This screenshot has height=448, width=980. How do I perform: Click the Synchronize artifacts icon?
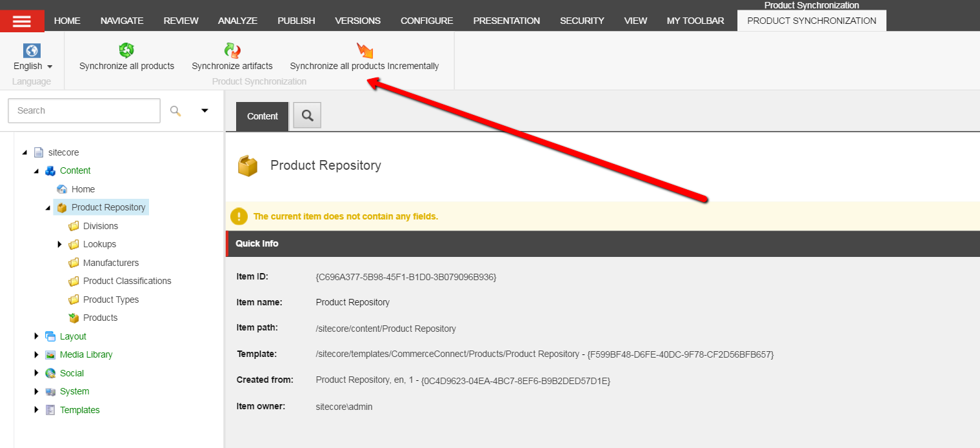[x=232, y=50]
